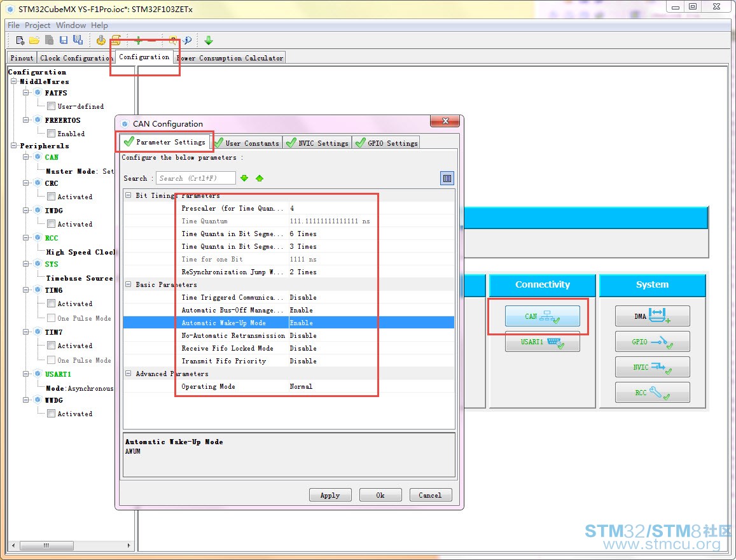Click the Load Project folder icon
The height and width of the screenshot is (560, 736).
34,41
